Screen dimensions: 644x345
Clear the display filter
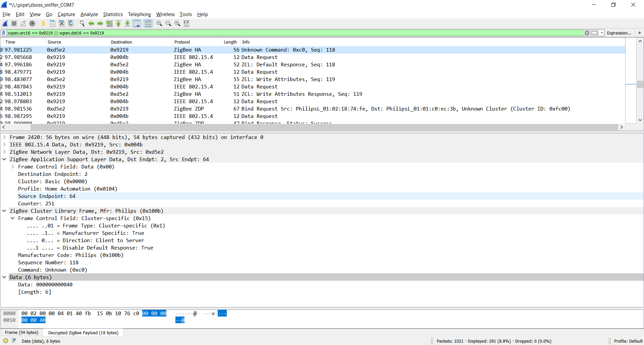coord(587,33)
